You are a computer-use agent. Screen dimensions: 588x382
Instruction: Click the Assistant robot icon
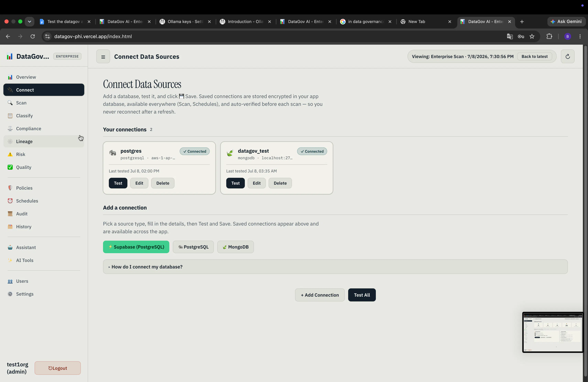tap(10, 247)
